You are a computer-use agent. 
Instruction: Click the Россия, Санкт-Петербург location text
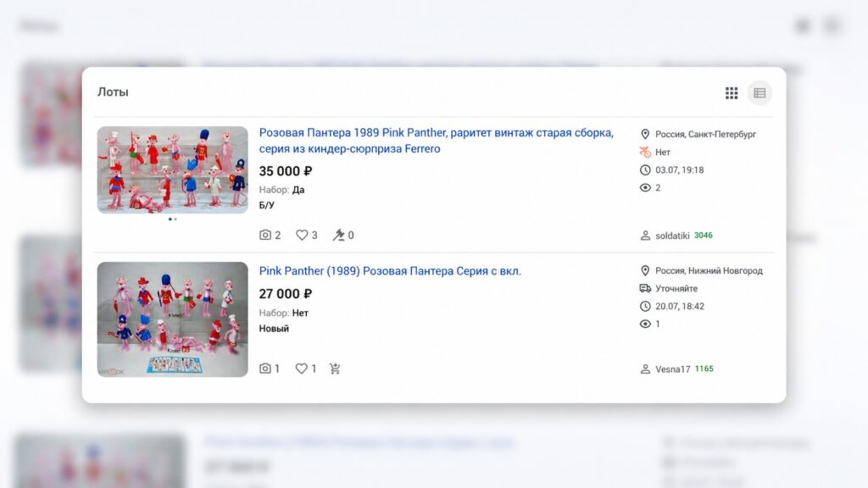pyautogui.click(x=705, y=134)
